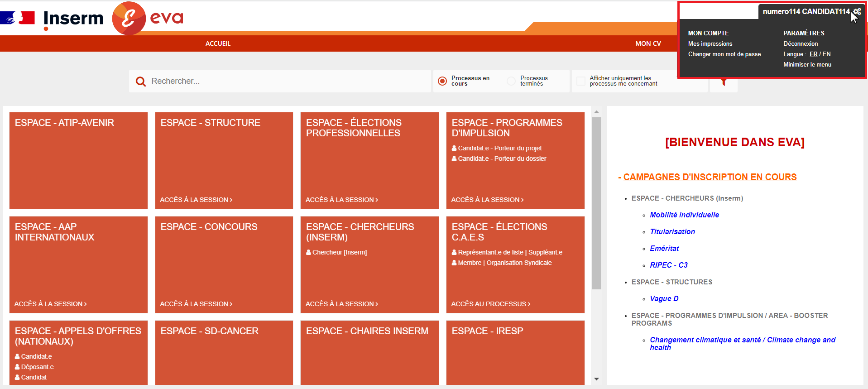868x389 pixels.
Task: Click the Inserm logo
Action: pos(73,19)
